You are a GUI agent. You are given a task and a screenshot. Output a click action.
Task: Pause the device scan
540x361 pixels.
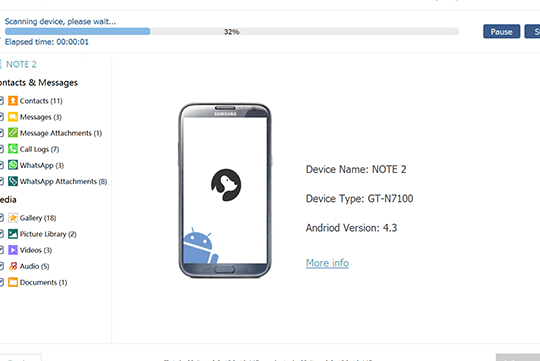(x=501, y=31)
